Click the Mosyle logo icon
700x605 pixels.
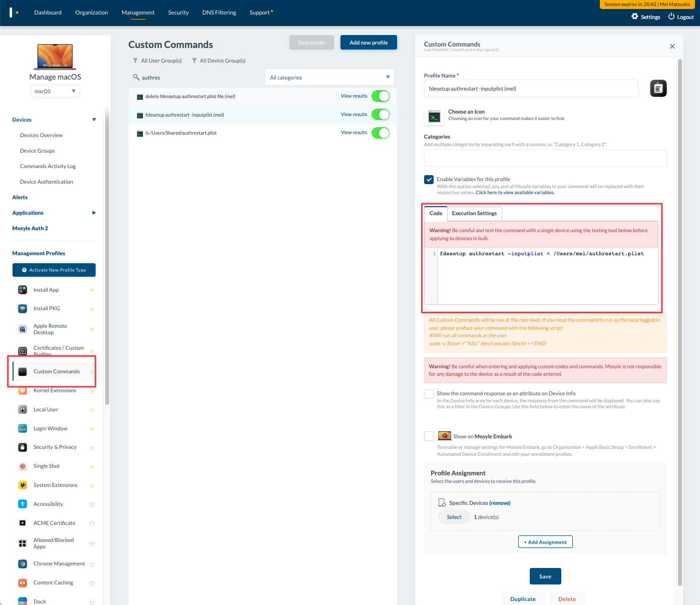click(x=14, y=12)
